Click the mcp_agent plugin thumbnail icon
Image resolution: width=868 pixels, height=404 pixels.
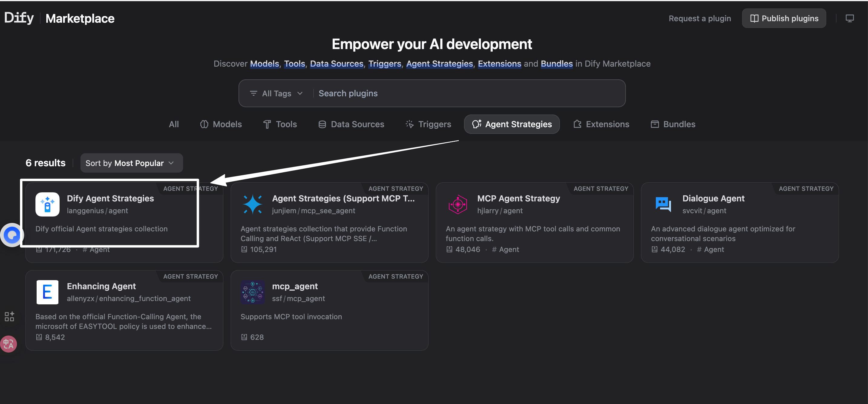252,292
